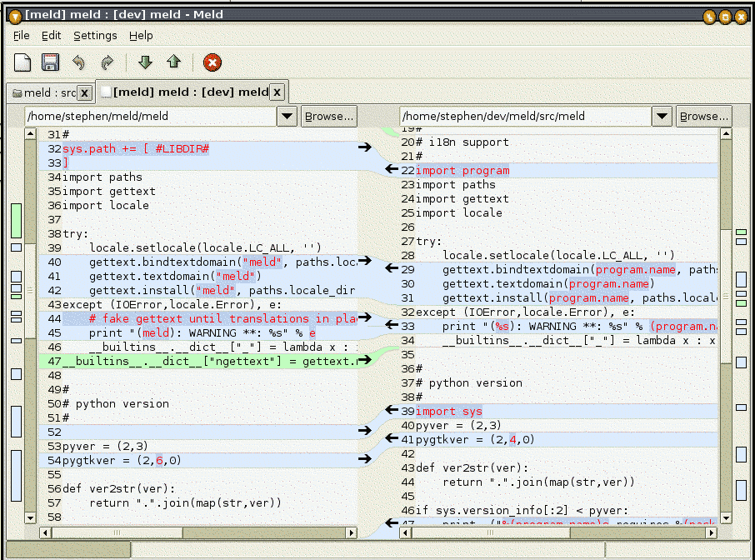Image resolution: width=755 pixels, height=560 pixels.
Task: Click the Save floppy disk icon
Action: point(51,62)
